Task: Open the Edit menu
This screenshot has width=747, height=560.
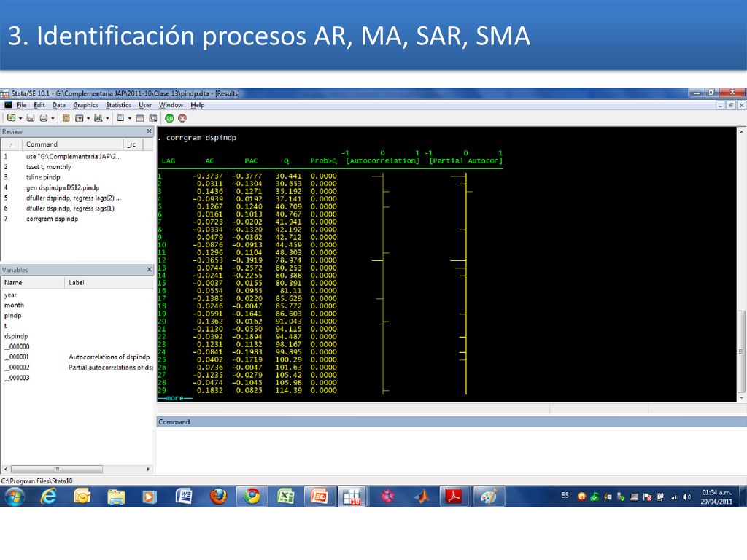Action: [39, 105]
